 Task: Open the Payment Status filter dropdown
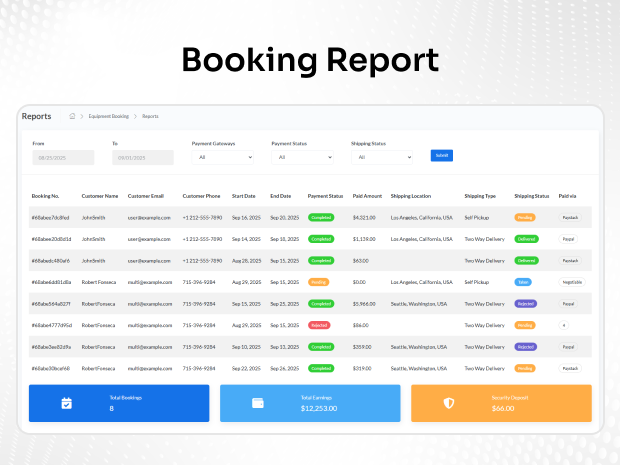pyautogui.click(x=302, y=157)
